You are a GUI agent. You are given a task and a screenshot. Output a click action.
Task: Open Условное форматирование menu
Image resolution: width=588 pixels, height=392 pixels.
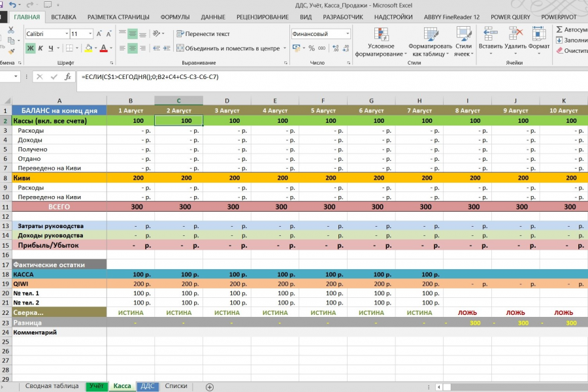click(x=381, y=42)
